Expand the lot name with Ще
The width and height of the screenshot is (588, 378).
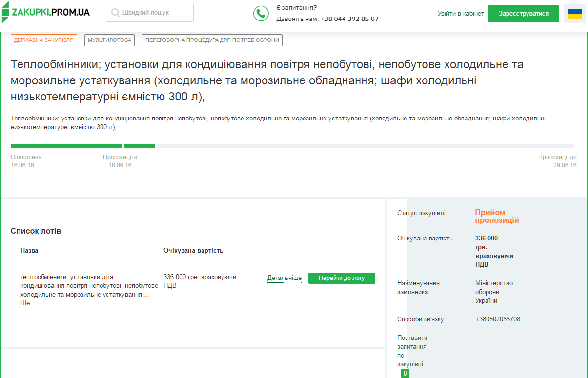(25, 303)
